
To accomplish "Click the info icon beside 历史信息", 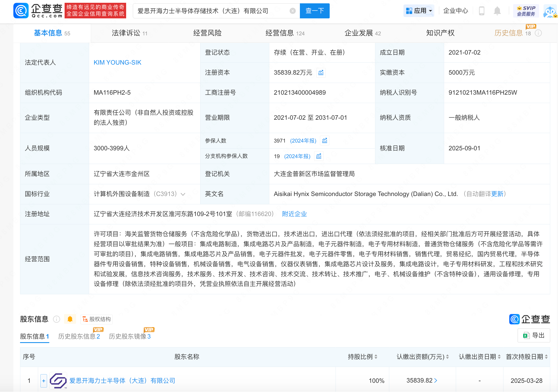I will point(539,33).
